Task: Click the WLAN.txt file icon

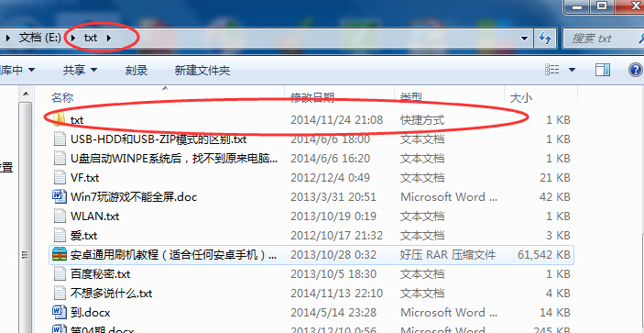Action: [60, 216]
